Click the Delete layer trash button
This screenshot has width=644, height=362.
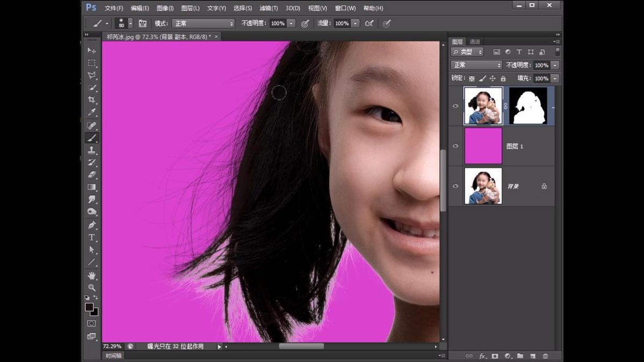(x=546, y=356)
